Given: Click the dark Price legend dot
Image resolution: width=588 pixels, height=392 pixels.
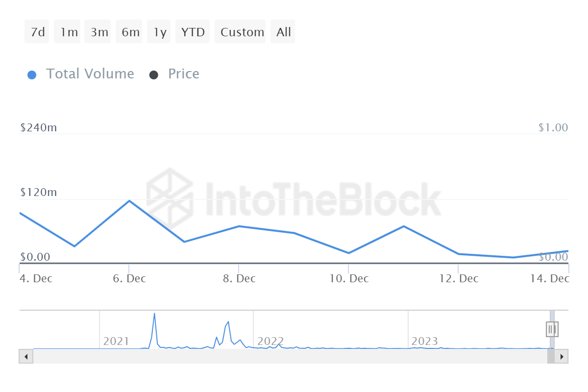Looking at the screenshot, I should 154,75.
